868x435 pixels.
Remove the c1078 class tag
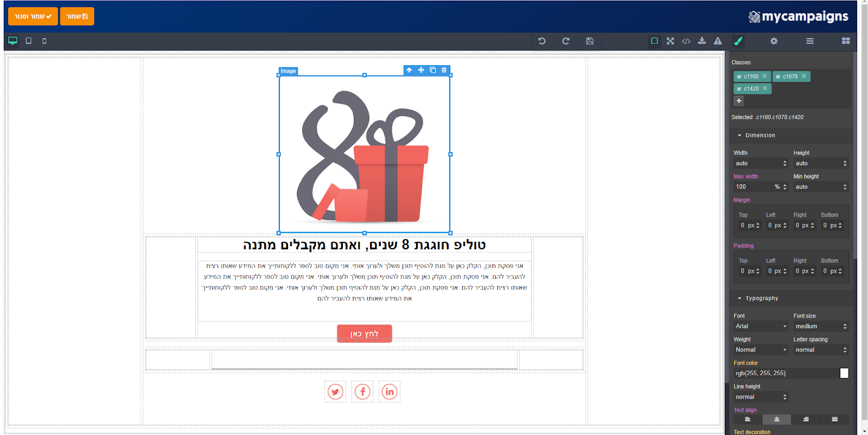[804, 76]
